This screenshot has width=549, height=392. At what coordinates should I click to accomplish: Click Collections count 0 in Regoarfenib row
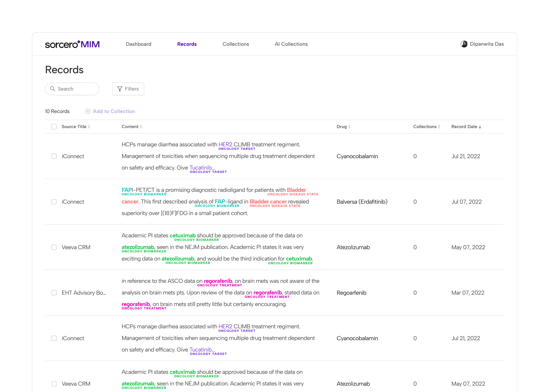pos(415,293)
